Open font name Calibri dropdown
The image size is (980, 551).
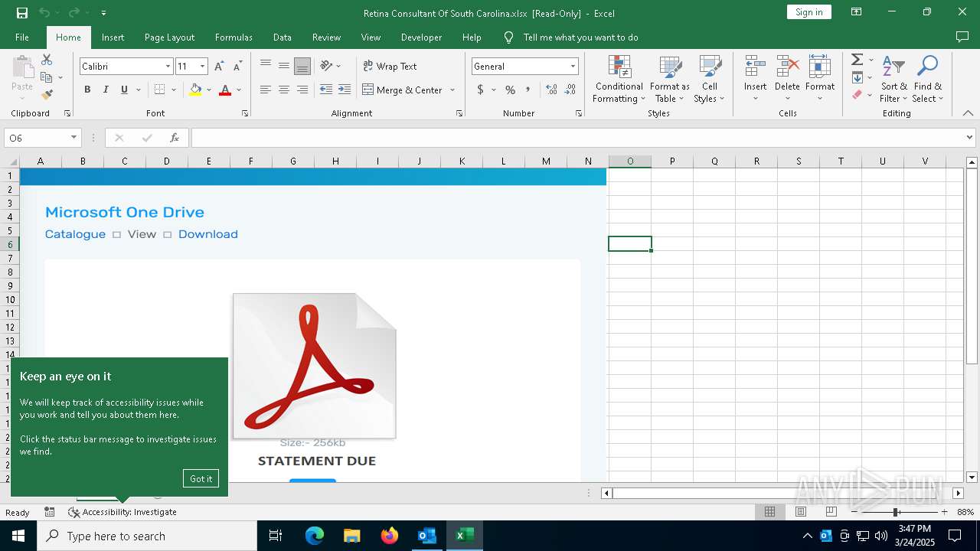[x=168, y=67]
